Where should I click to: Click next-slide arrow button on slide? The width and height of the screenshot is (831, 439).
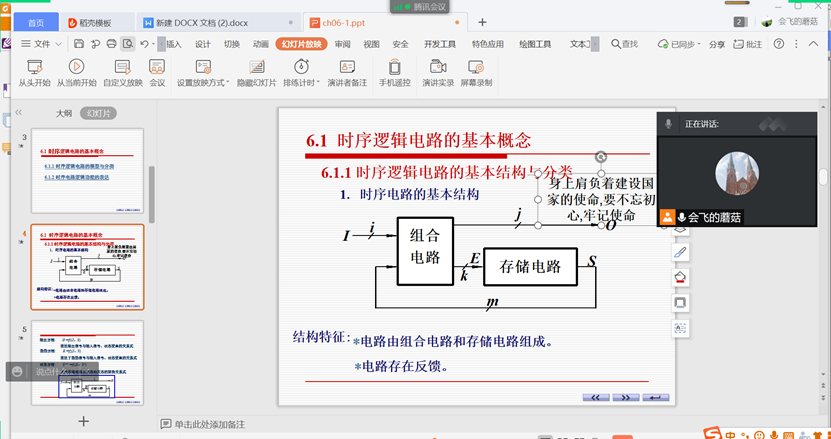[x=626, y=397]
